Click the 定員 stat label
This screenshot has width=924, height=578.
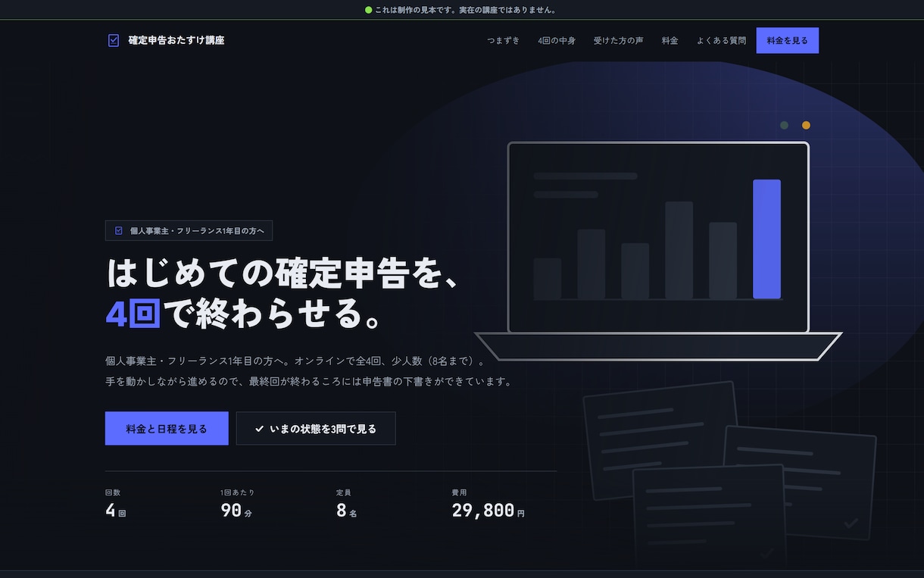[344, 492]
